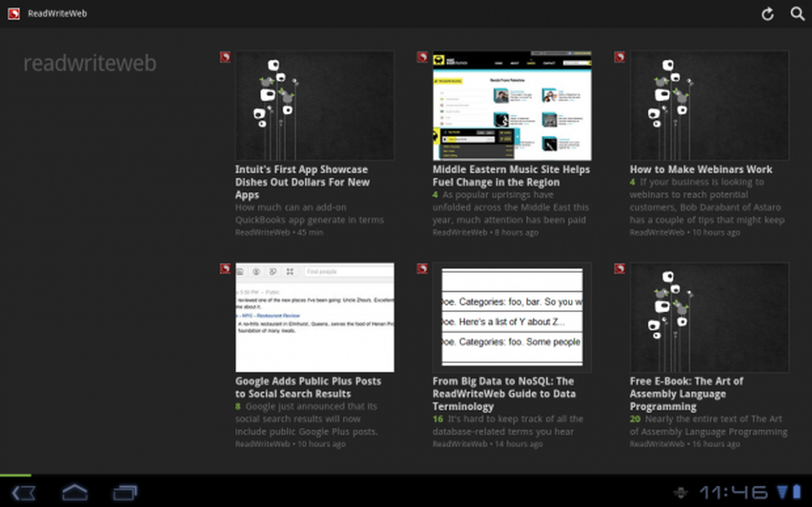Tap the comment count 20 on the Free E-Book article
812x507 pixels.
point(635,419)
